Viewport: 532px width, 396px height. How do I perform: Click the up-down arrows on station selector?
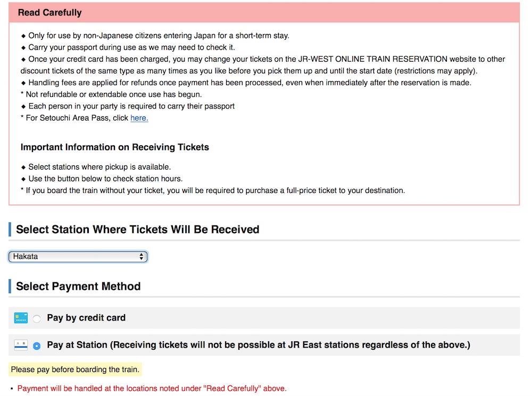pos(142,257)
